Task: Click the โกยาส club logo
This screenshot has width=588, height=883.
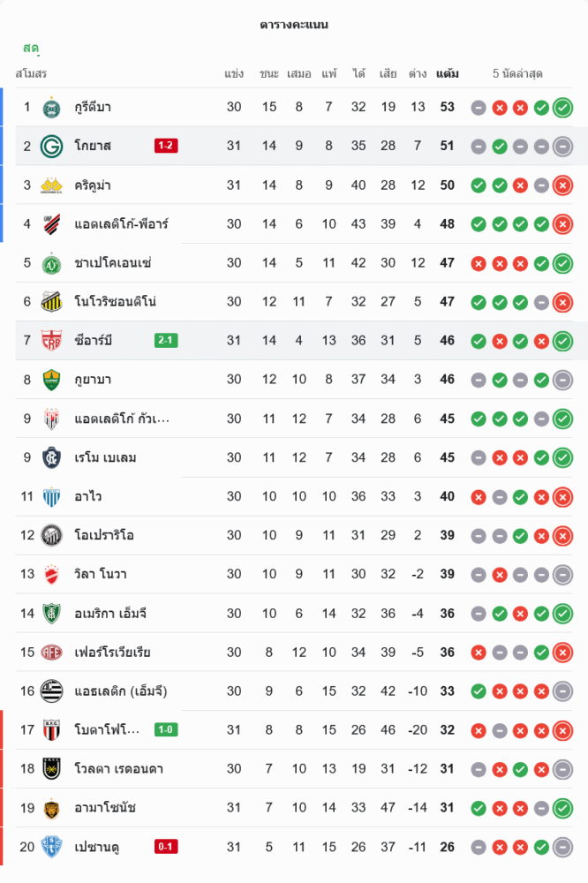Action: pos(51,147)
